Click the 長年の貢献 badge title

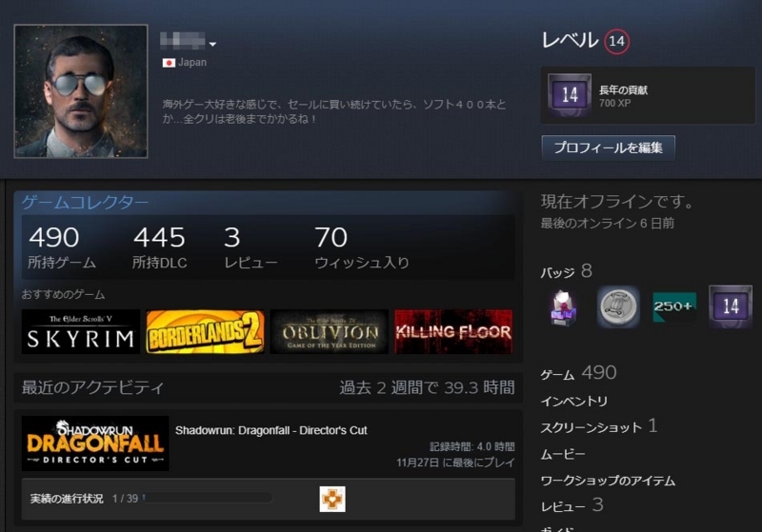pyautogui.click(x=624, y=89)
